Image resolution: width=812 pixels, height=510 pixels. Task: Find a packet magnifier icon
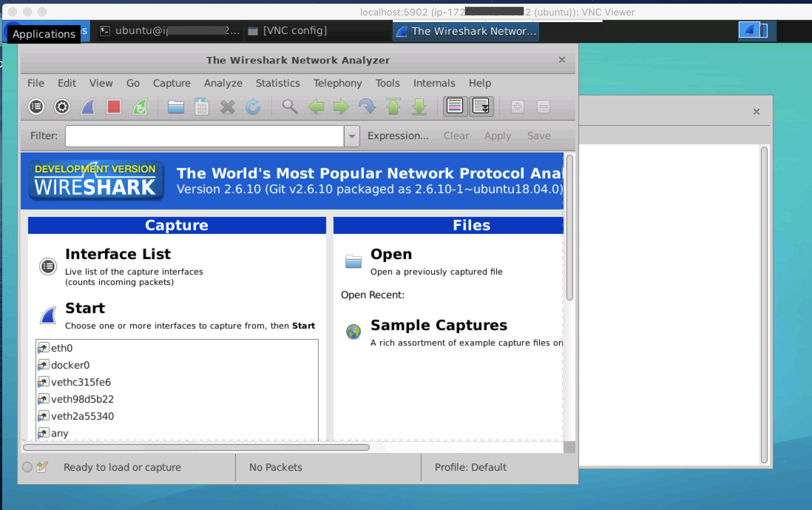pyautogui.click(x=290, y=107)
